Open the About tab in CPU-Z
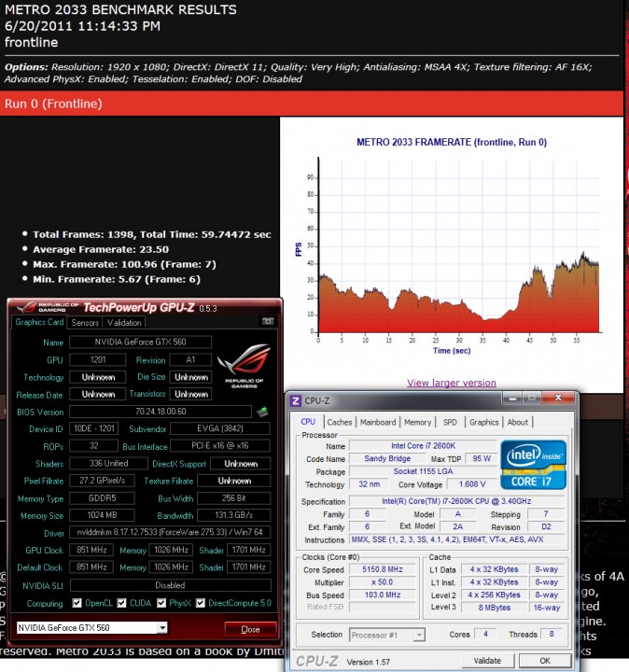The width and height of the screenshot is (629, 672). (x=518, y=422)
